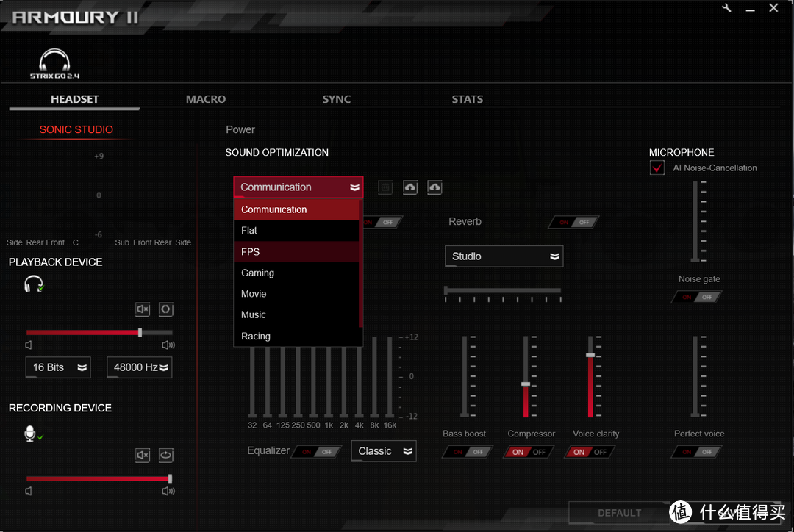
Task: Click the recording high-volume speaker icon
Action: 168,491
